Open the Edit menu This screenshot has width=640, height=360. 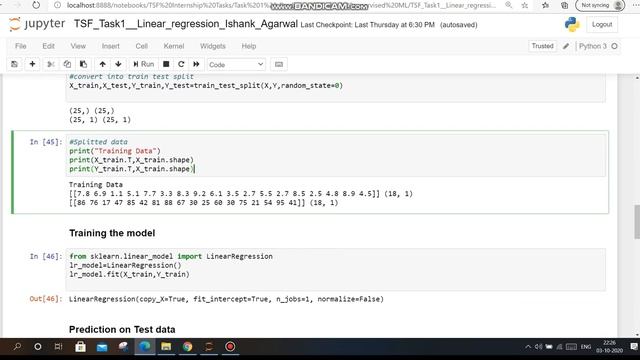pos(48,46)
